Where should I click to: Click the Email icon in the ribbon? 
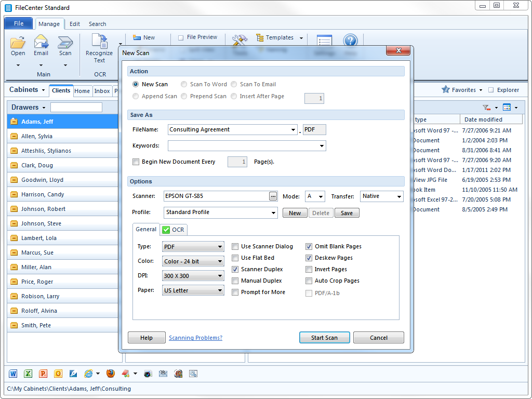(x=41, y=43)
